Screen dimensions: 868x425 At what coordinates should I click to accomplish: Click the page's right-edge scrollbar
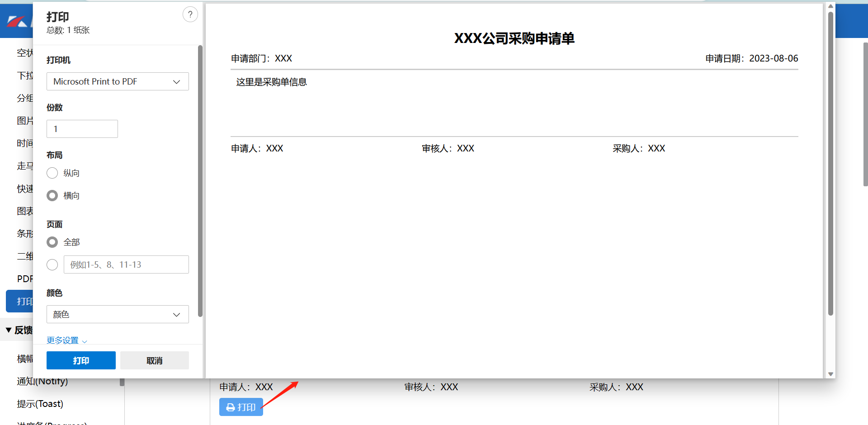[x=865, y=114]
